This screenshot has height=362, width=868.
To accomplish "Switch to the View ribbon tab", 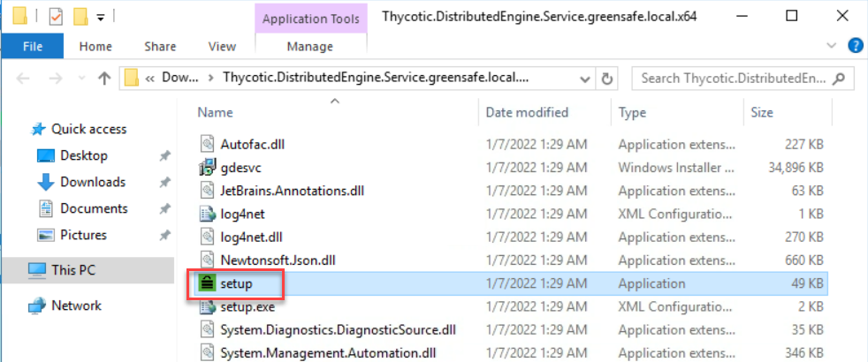I will point(222,47).
